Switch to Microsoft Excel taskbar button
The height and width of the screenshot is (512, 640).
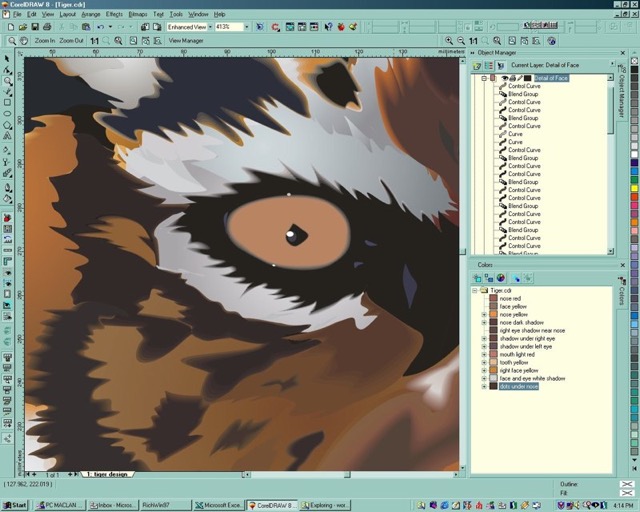218,505
